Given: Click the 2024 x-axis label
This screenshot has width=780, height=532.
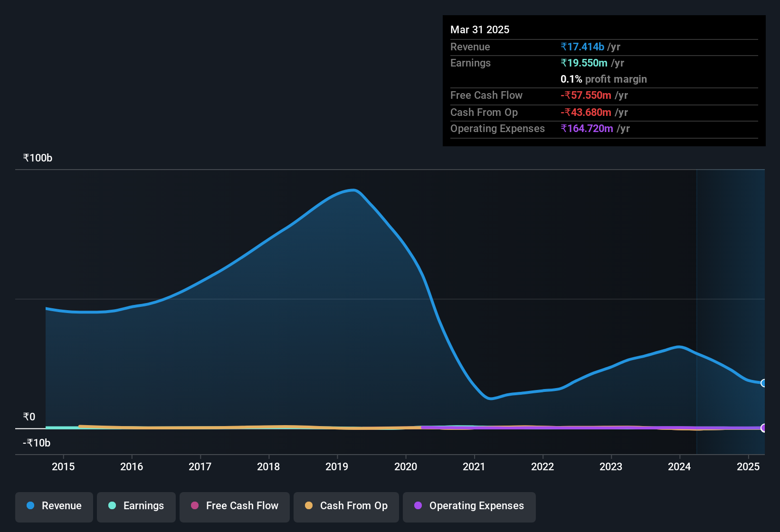Looking at the screenshot, I should tap(679, 466).
